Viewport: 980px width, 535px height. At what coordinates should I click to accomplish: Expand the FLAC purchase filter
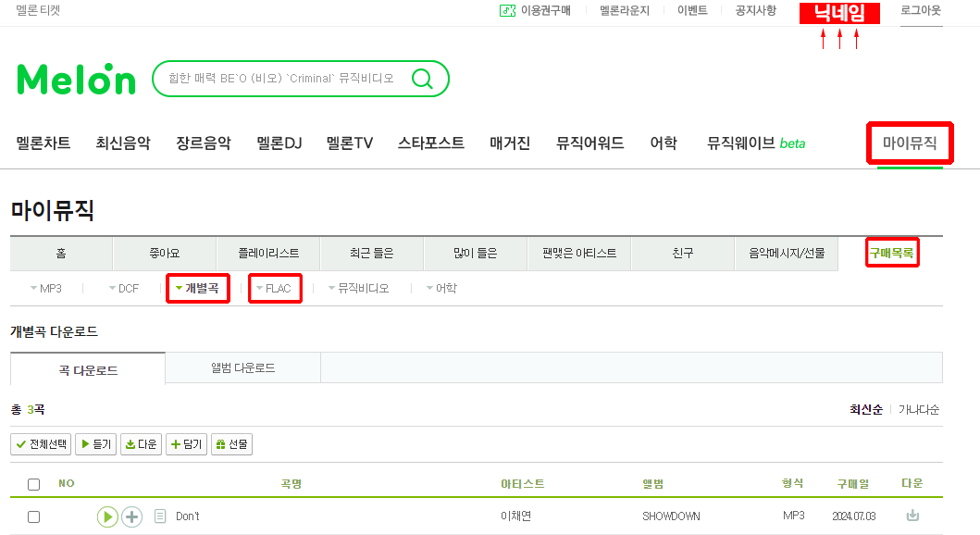[x=274, y=288]
